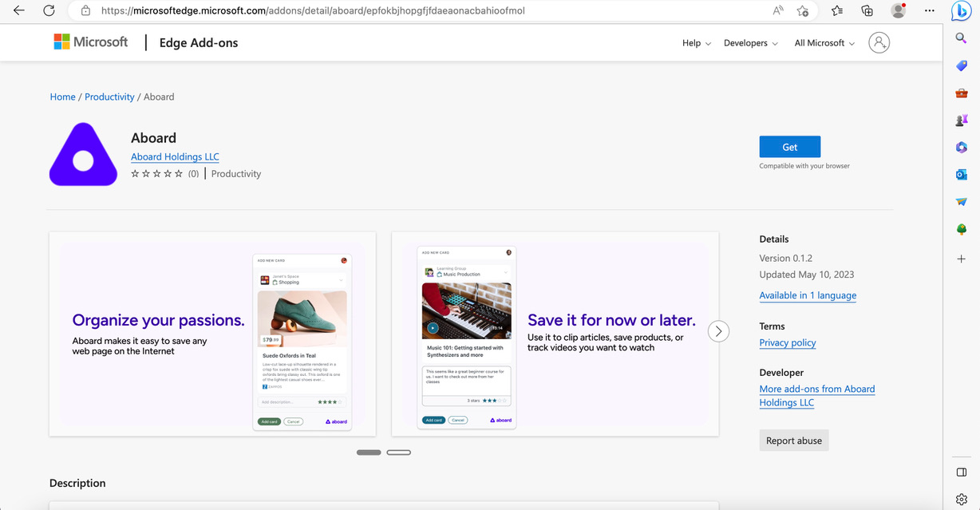Open the Organize your passions screenshot
Screen dimensions: 980x510
[212, 334]
